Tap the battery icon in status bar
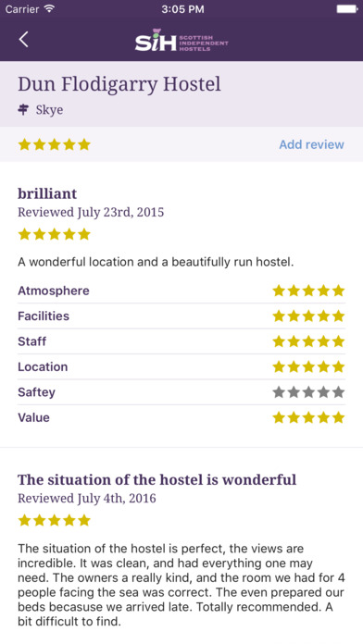 click(x=347, y=9)
